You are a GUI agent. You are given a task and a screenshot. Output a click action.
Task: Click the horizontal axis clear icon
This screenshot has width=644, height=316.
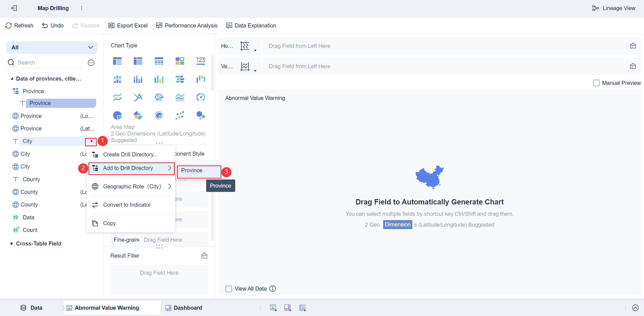coord(633,46)
